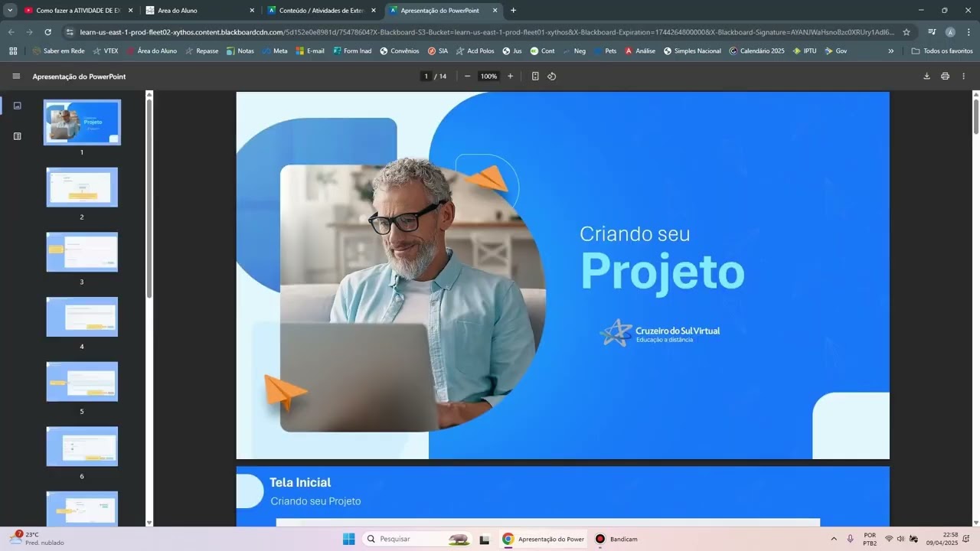
Task: Select page 2 thumbnail
Action: point(82,187)
